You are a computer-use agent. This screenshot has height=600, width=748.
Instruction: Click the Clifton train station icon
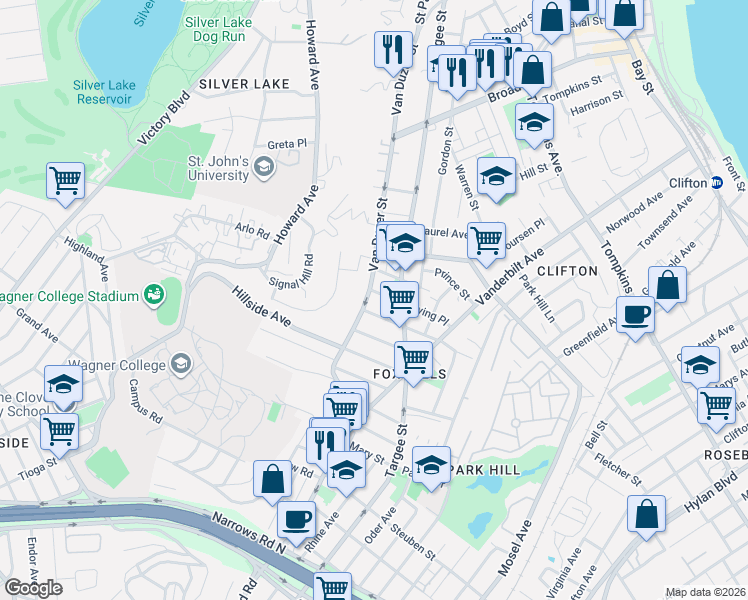pyautogui.click(x=717, y=183)
